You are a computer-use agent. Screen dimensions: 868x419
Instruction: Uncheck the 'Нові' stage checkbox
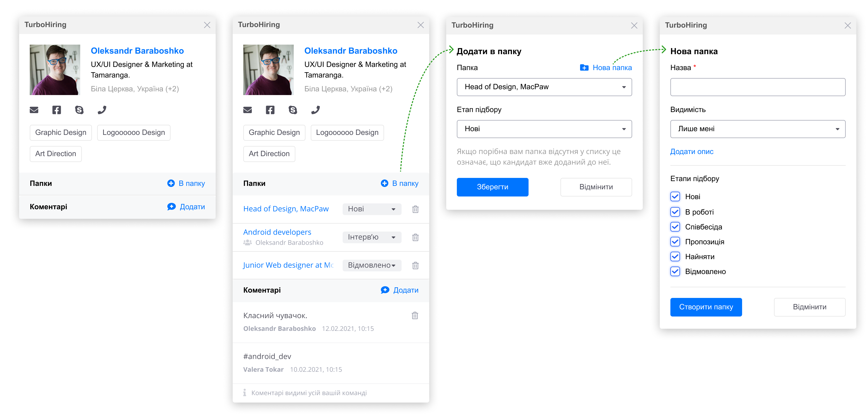[675, 196]
